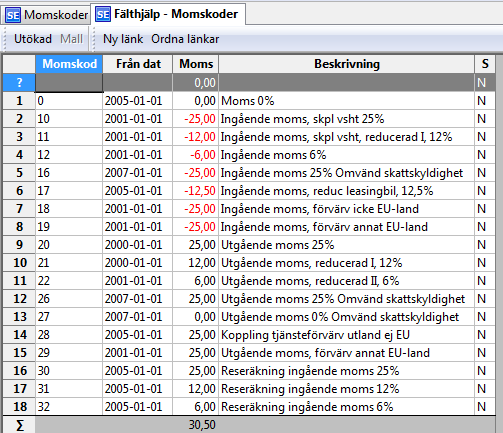Click the Σ summary row header

(19, 425)
